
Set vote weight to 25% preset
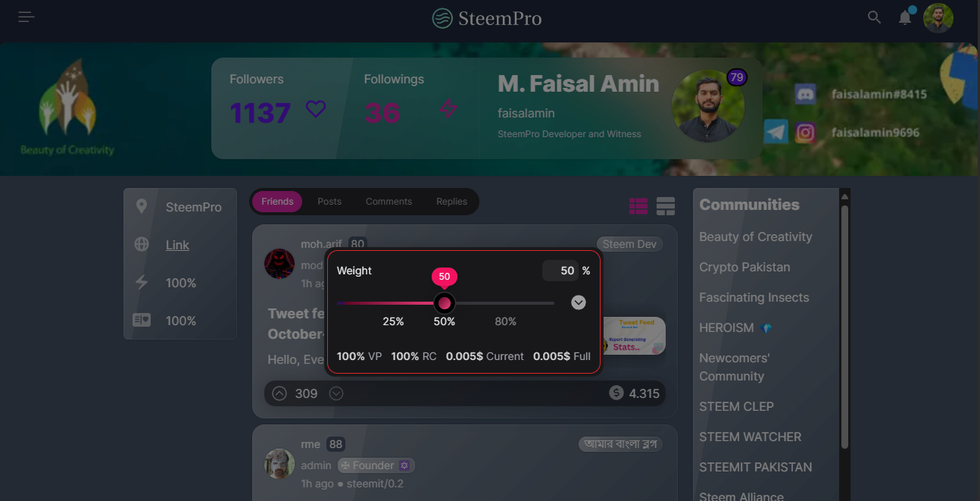pos(393,321)
